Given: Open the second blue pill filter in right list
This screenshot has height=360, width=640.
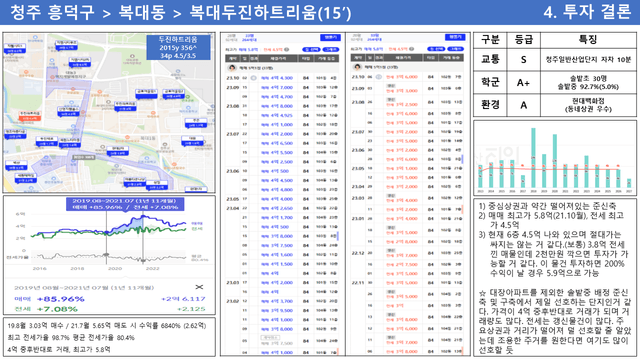Looking at the screenshot, I should [x=456, y=49].
